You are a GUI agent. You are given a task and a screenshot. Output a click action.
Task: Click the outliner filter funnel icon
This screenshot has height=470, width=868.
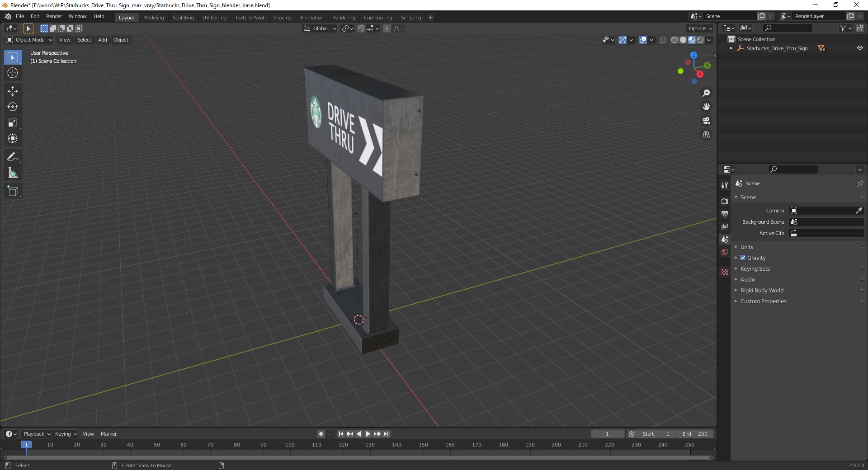[843, 28]
